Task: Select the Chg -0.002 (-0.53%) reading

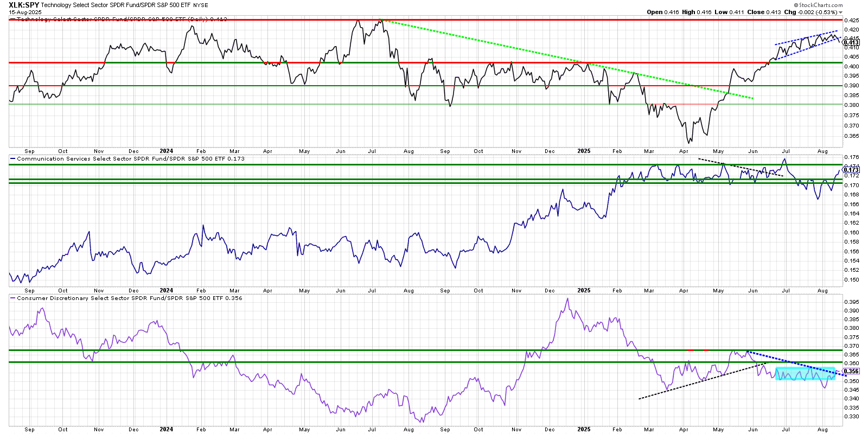Action: [x=811, y=12]
